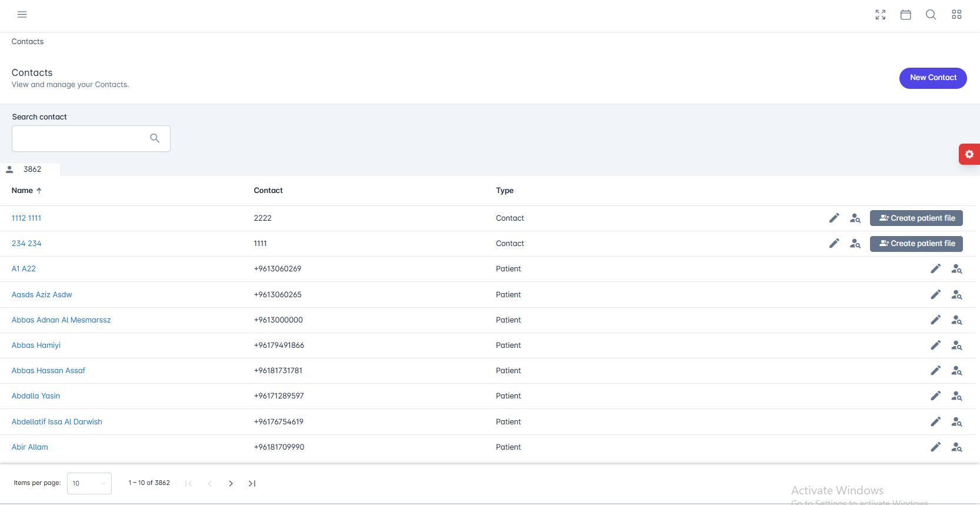The width and height of the screenshot is (980, 505).
Task: Click the Type column header
Action: (x=505, y=191)
